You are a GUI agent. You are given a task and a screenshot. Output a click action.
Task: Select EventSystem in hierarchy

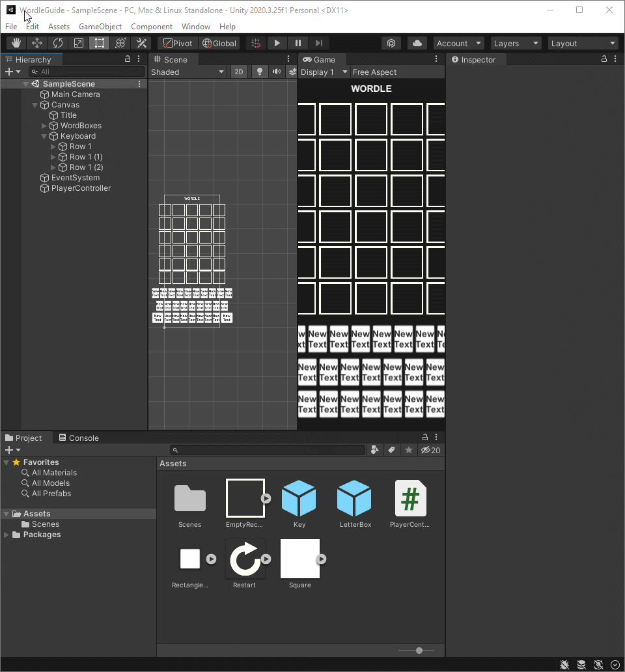76,178
